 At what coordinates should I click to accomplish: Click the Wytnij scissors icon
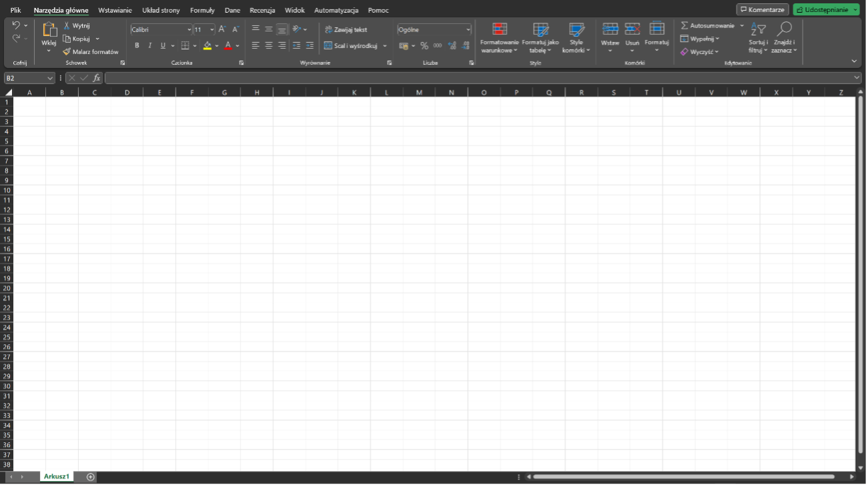point(67,25)
